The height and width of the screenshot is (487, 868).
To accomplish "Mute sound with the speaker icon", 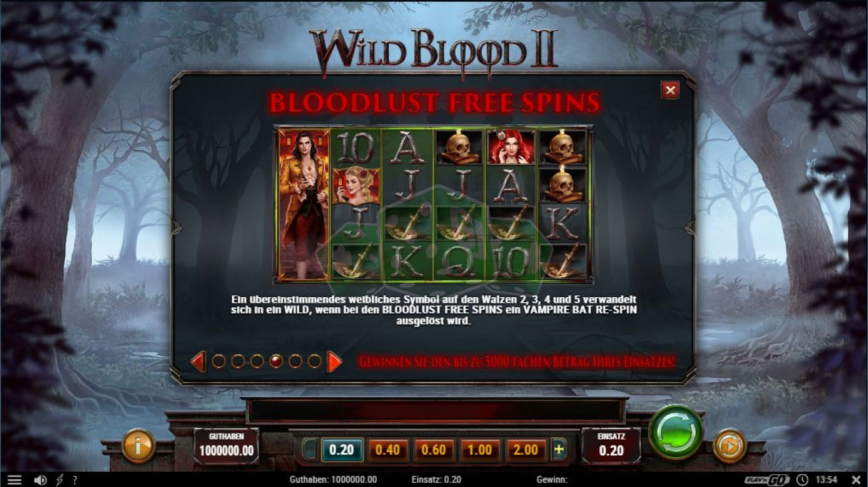I will pos(40,480).
